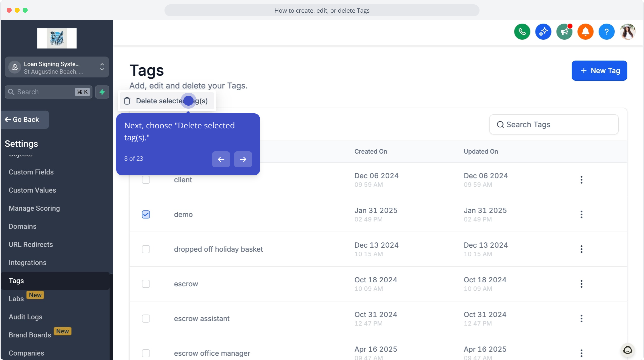Open URL Redirects settings
Viewport: 644px width, 360px height.
coord(31,244)
